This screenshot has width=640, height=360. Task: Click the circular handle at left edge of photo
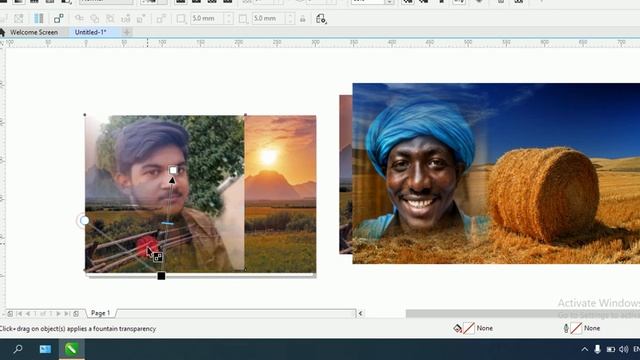pos(84,220)
